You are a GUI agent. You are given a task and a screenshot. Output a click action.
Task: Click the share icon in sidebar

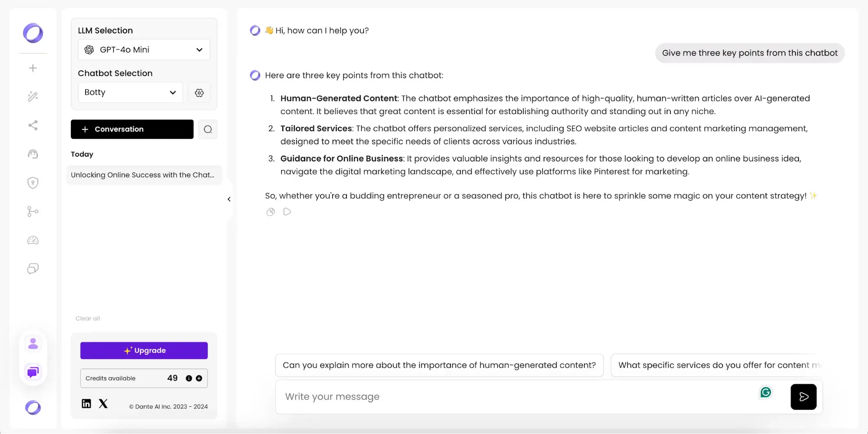[33, 125]
